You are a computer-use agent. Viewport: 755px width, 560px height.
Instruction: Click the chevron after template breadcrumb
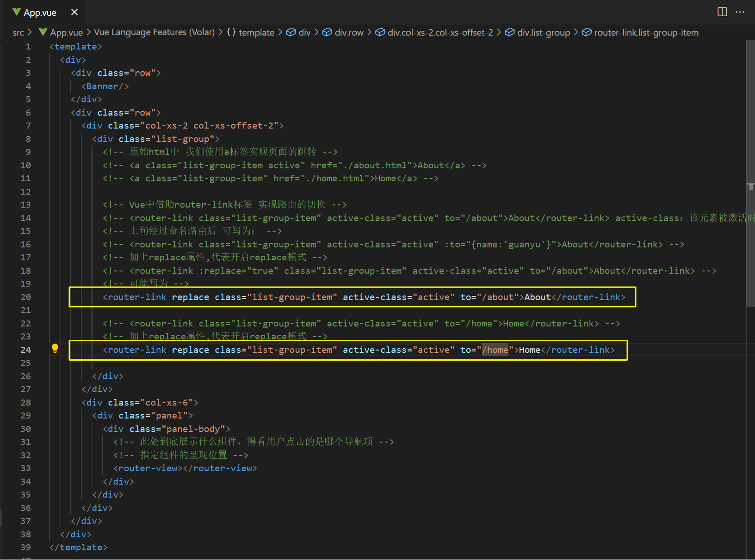pos(280,32)
